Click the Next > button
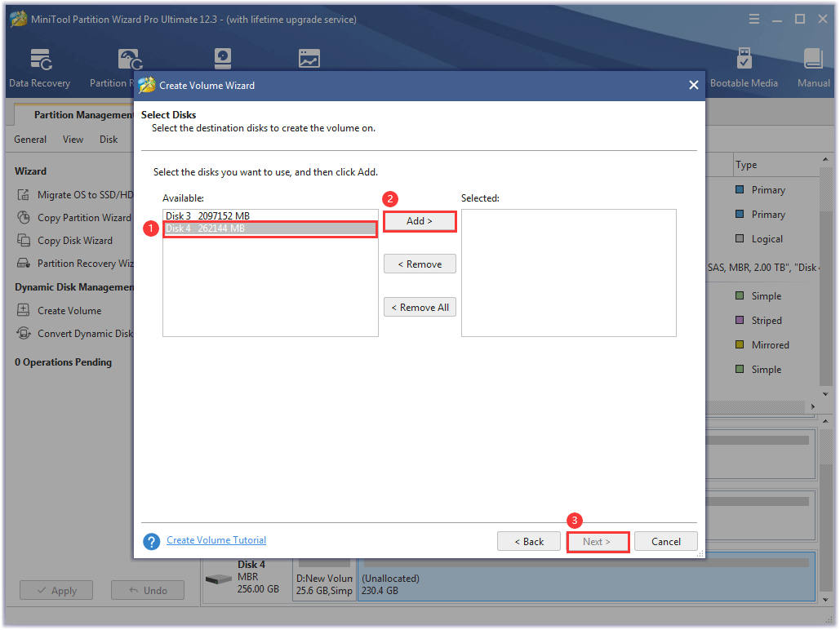The width and height of the screenshot is (840, 630). [598, 542]
